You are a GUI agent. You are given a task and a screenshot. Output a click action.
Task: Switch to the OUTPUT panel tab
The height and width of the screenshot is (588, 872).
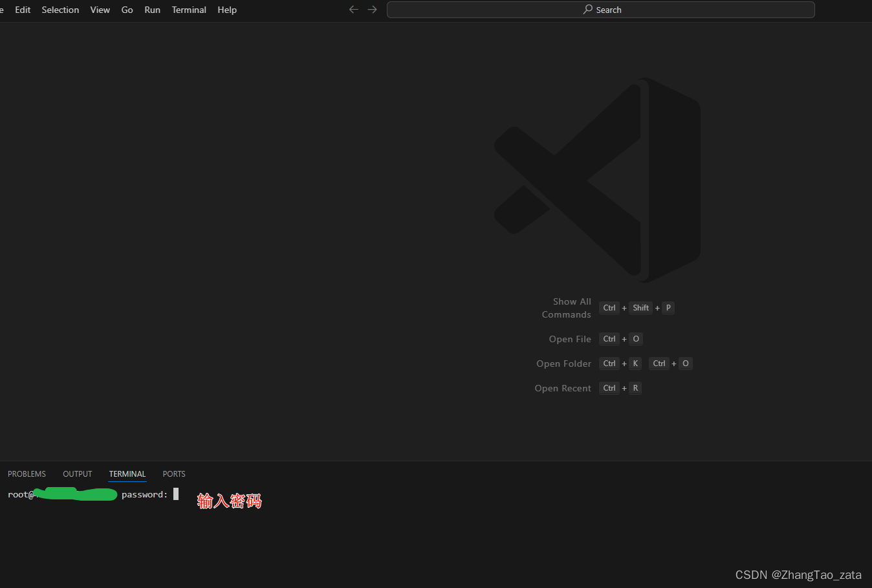coord(78,474)
